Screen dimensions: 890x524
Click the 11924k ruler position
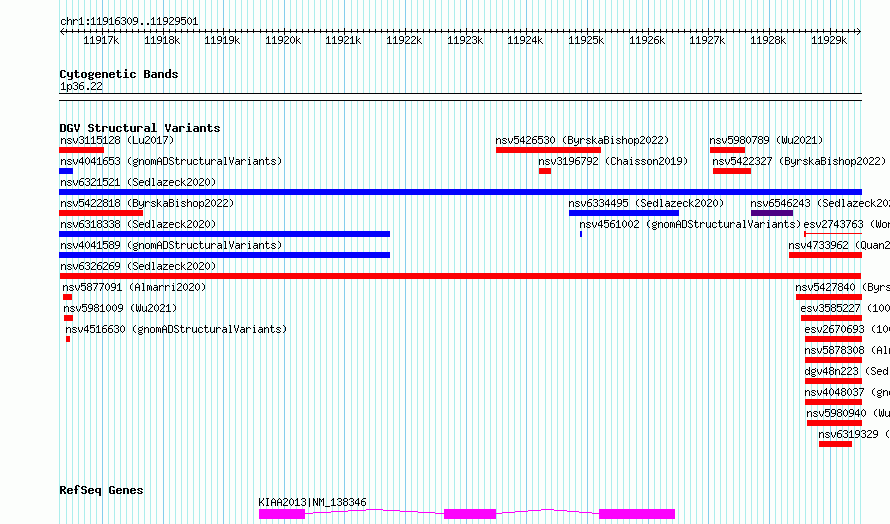click(x=525, y=40)
